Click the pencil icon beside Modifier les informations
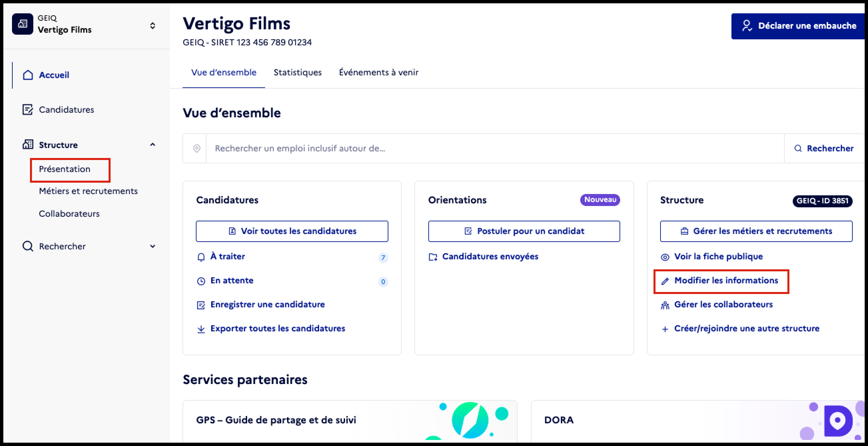868x446 pixels. [x=665, y=281]
